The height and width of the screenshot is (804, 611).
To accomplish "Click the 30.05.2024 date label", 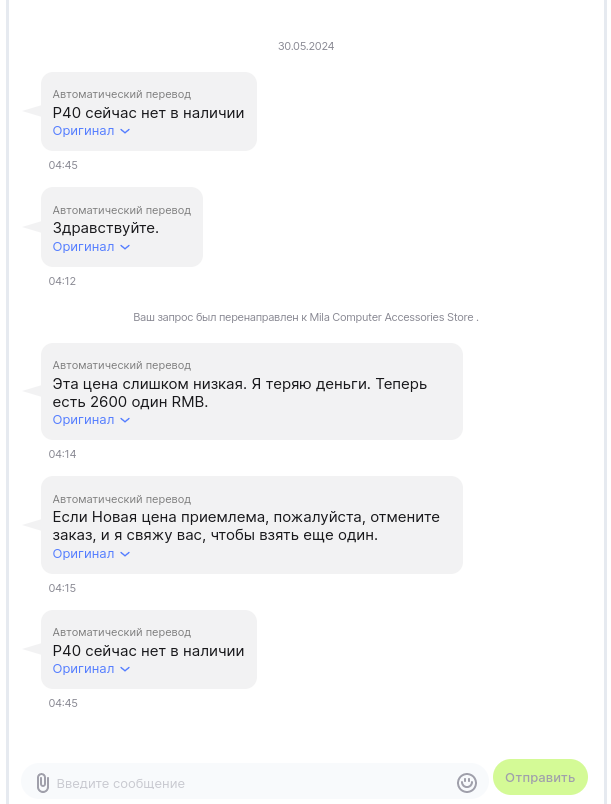I will click(x=306, y=46).
